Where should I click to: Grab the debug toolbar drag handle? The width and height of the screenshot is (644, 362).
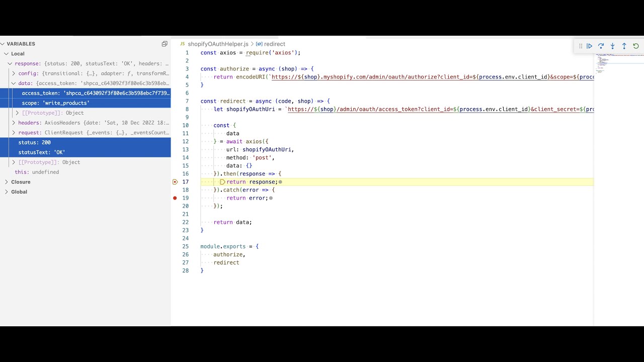[581, 46]
